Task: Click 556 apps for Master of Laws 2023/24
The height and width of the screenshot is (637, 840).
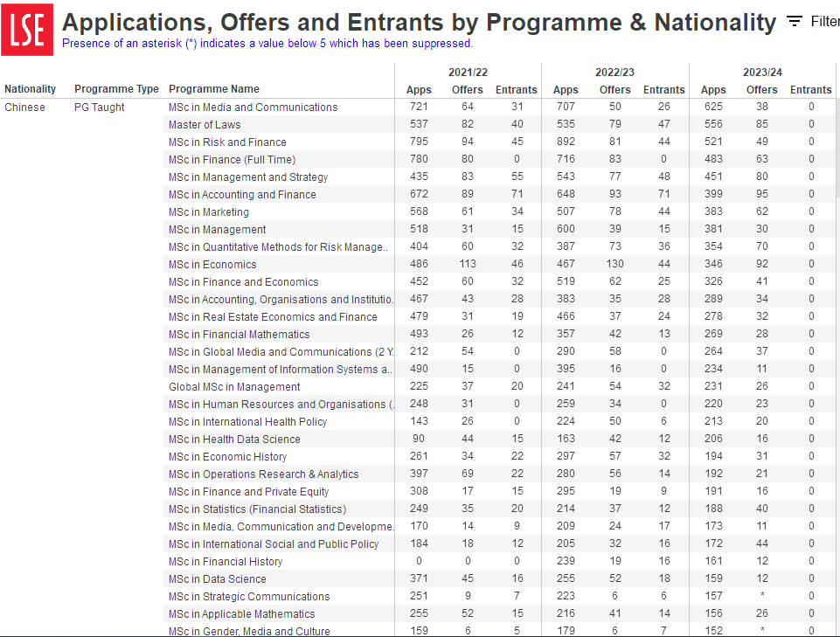Action: 713,124
